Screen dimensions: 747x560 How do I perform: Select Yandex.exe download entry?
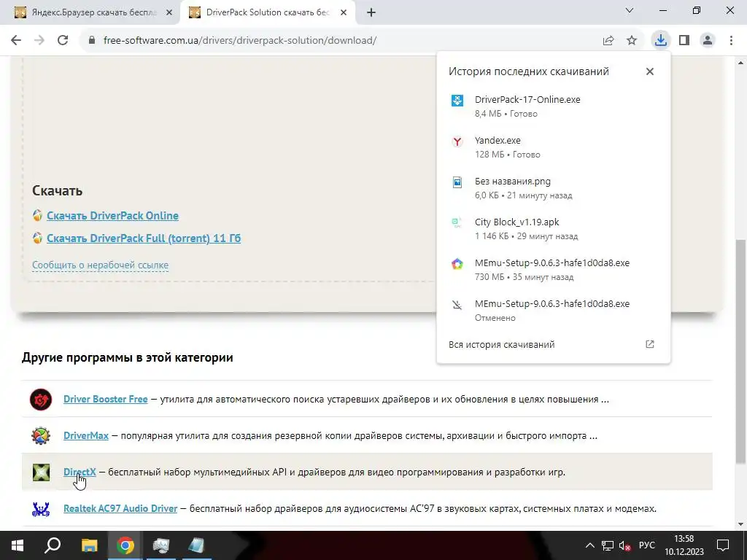(553, 147)
